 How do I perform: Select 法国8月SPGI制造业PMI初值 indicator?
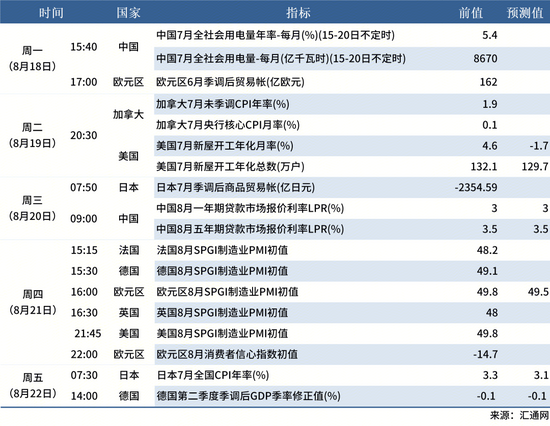[x=222, y=250]
